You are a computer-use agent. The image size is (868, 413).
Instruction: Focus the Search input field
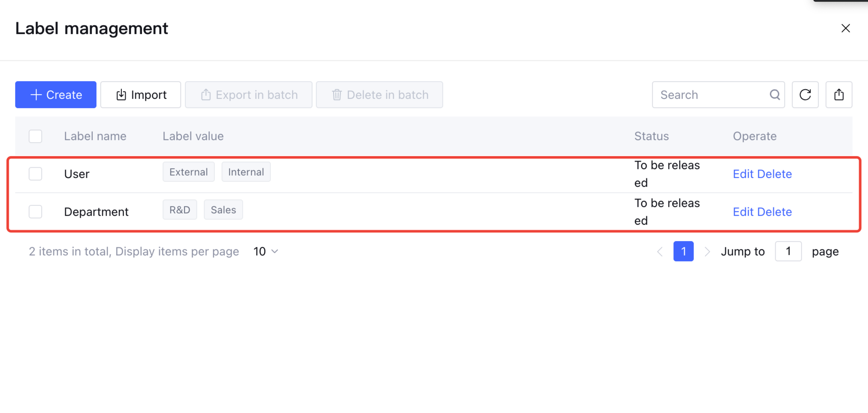click(711, 95)
